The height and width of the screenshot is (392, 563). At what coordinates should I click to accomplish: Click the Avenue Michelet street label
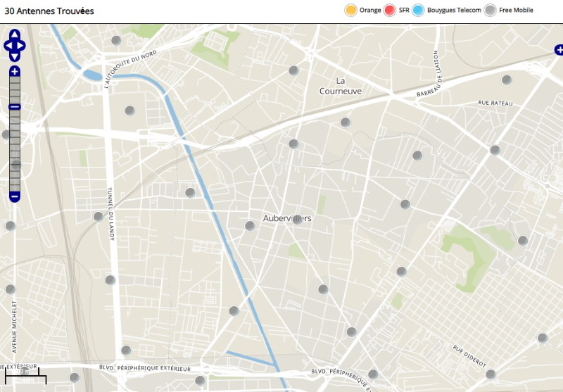coord(14,327)
